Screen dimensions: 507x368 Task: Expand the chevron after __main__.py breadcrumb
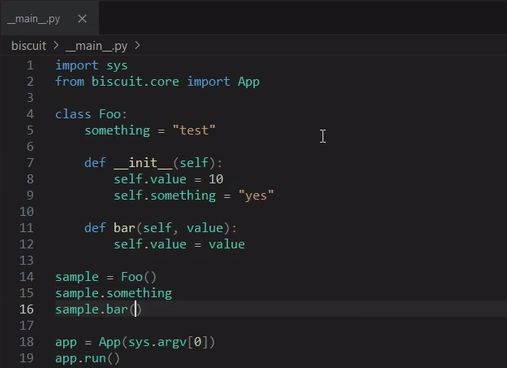click(137, 45)
